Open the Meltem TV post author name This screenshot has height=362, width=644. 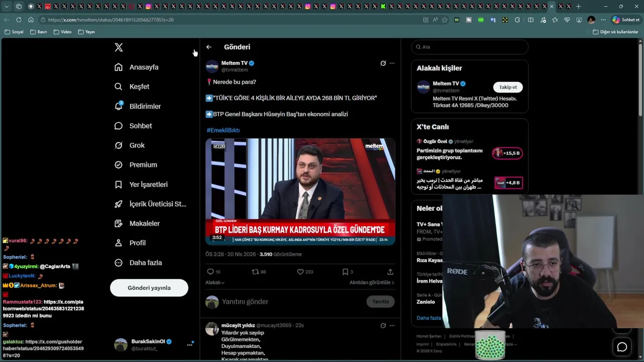click(234, 63)
